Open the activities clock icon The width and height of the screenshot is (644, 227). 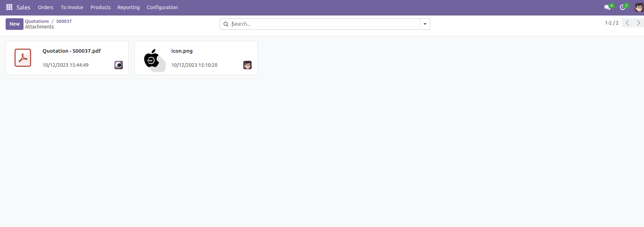(x=623, y=7)
